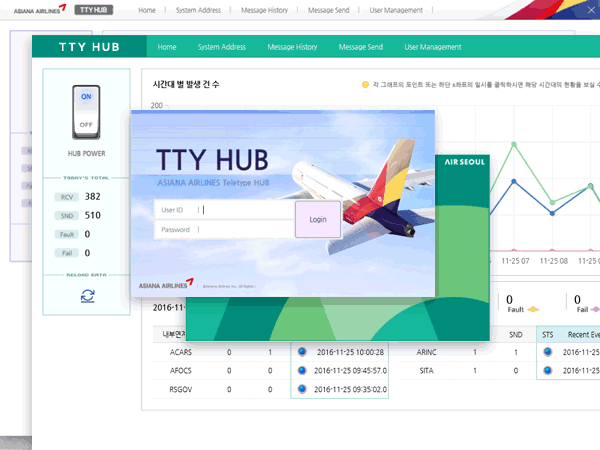Click timestamp 2016-11-25 09:35:02.0
Screen dimensions: 600x450
coord(350,390)
